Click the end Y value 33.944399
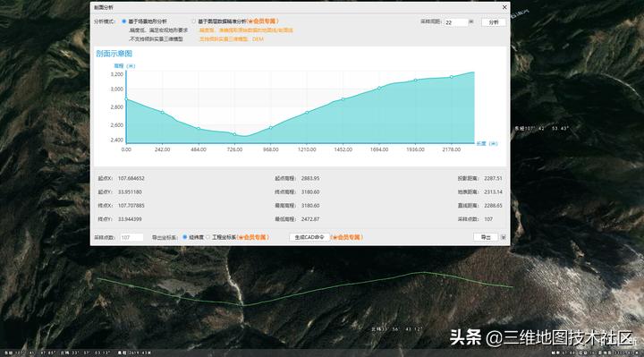The height and width of the screenshot is (357, 644). tap(130, 219)
